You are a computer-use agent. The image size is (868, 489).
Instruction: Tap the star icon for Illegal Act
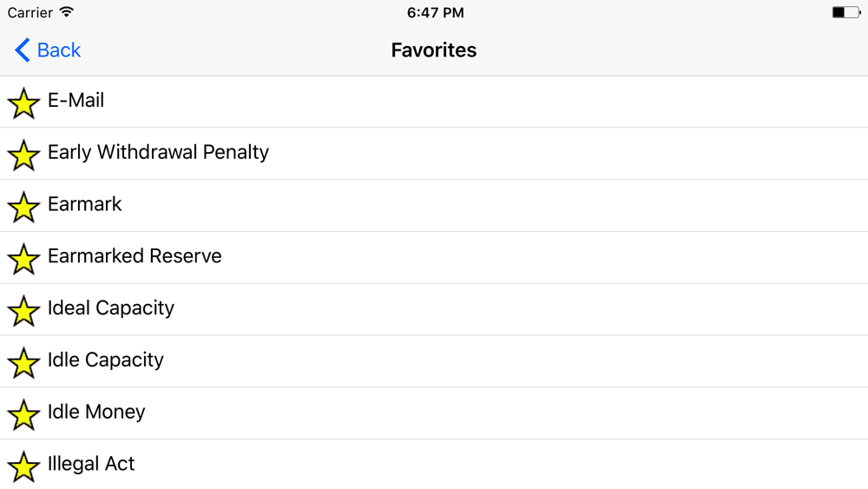pyautogui.click(x=23, y=466)
